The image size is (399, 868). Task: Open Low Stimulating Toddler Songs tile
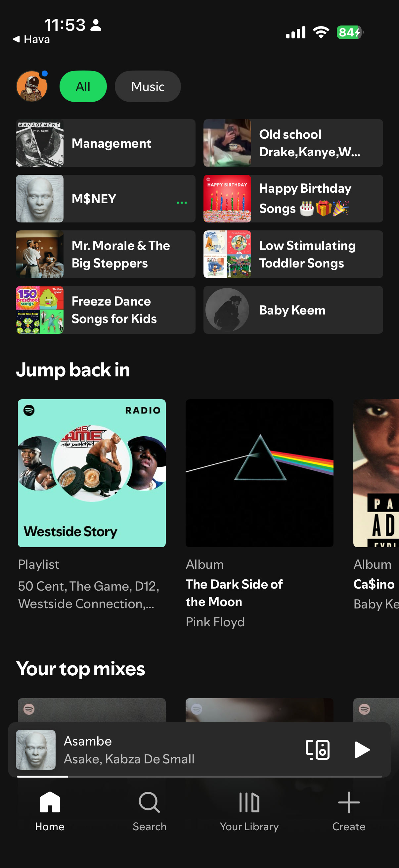(293, 254)
